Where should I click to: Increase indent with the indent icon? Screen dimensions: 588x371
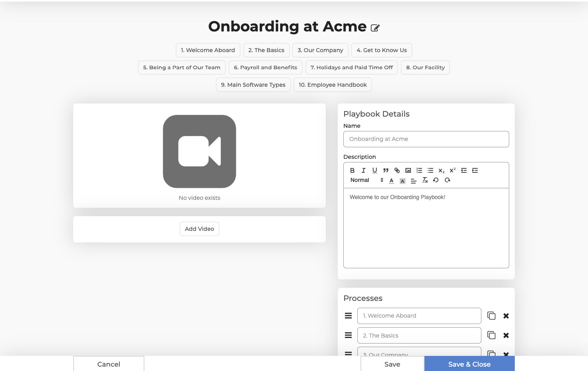tap(475, 170)
